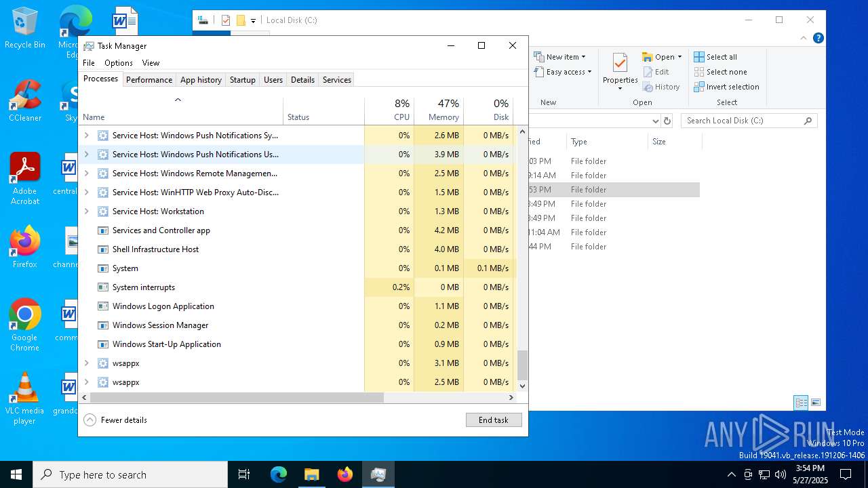Open the Open dropdown arrow in Explorer ribbon

pos(679,57)
